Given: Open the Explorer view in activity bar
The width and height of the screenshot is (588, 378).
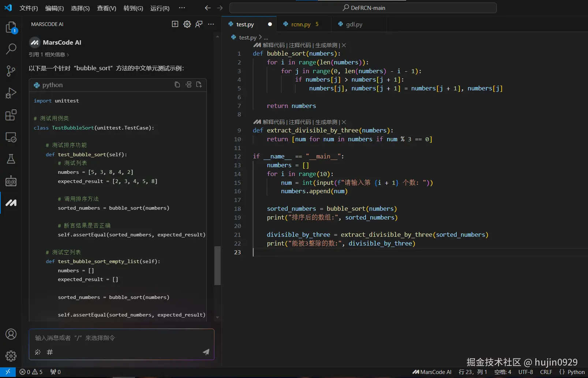Looking at the screenshot, I should (11, 27).
